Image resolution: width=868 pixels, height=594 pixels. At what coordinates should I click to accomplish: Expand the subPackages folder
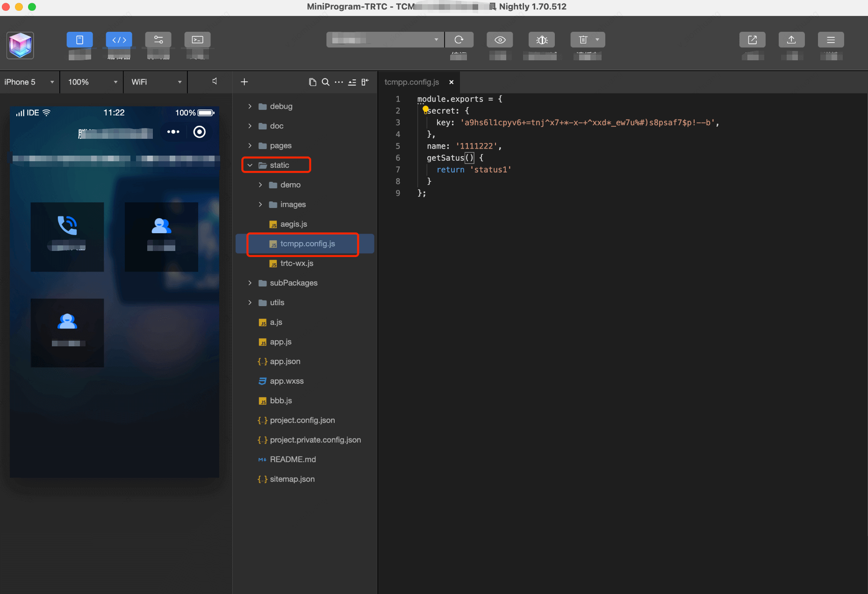(293, 283)
